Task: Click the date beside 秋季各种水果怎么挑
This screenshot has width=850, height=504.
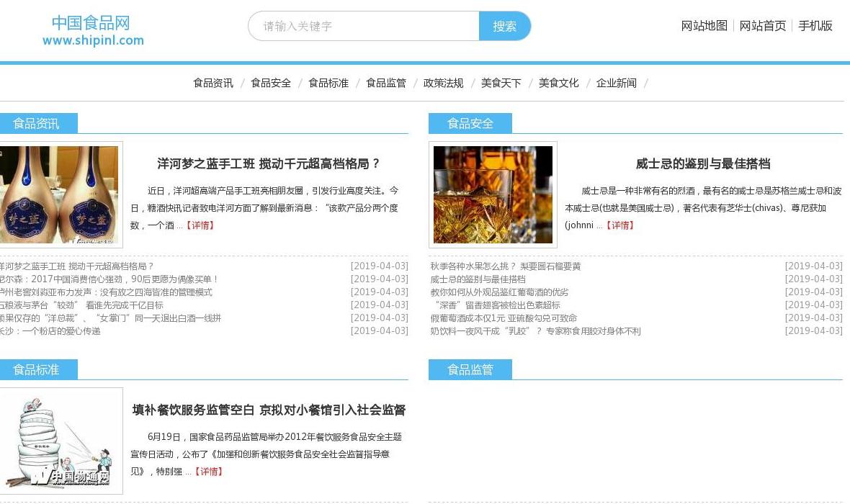Action: click(814, 266)
